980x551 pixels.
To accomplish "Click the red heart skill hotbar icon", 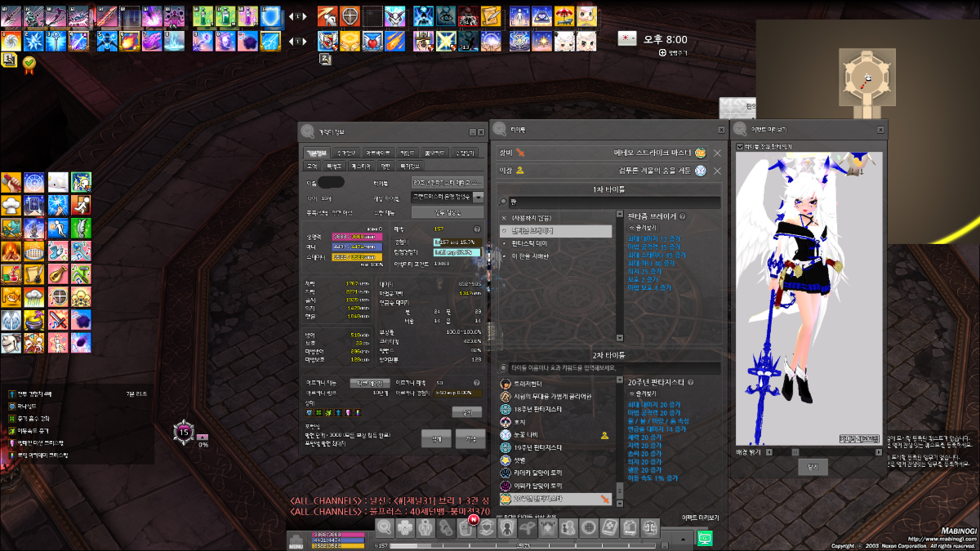I will point(372,40).
